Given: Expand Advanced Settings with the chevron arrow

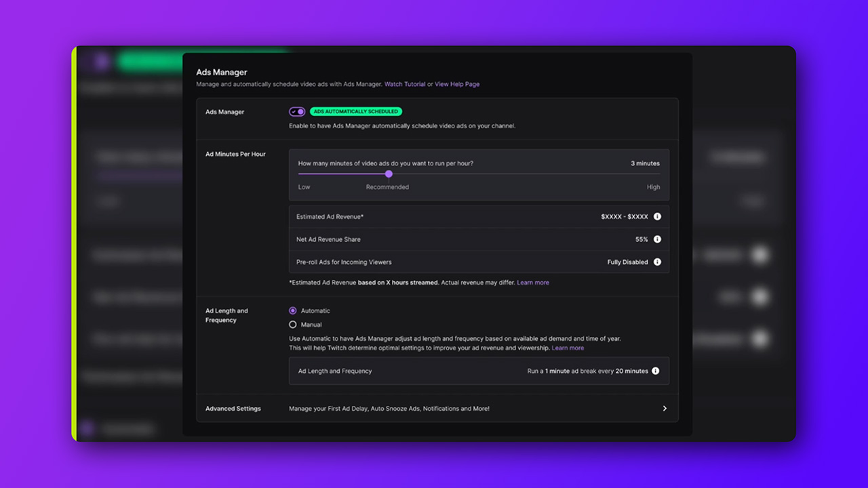Looking at the screenshot, I should tap(665, 409).
